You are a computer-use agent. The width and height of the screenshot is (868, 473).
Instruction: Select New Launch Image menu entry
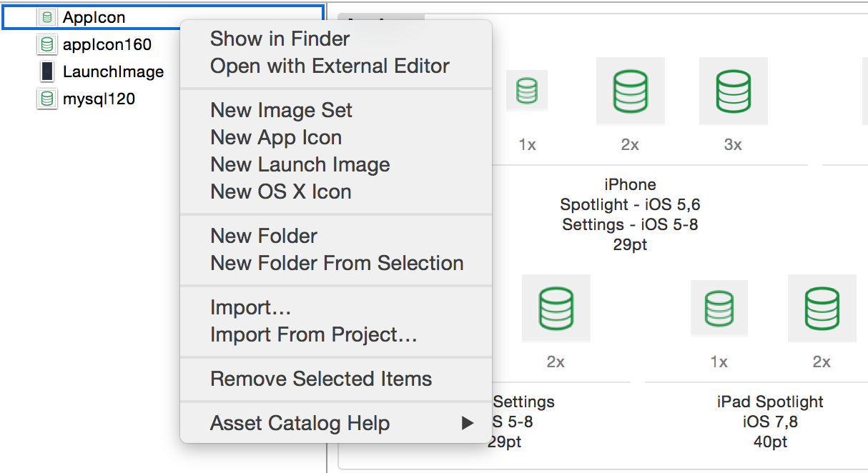pyautogui.click(x=300, y=164)
